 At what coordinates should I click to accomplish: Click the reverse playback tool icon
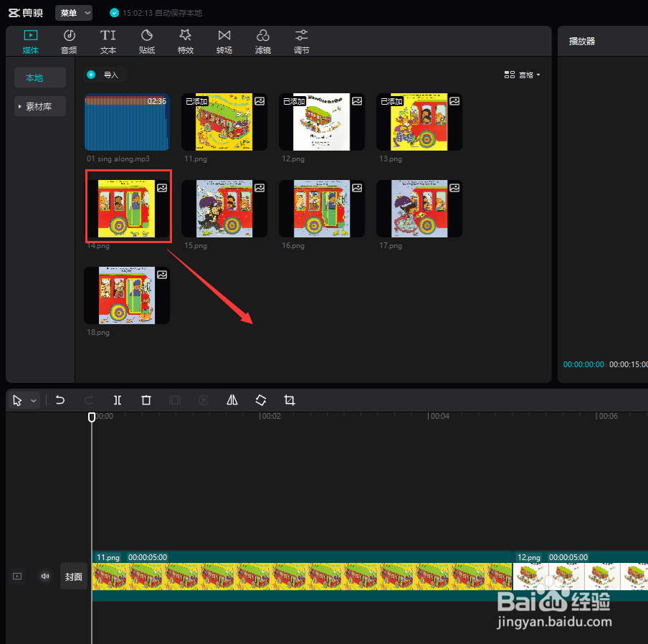click(x=204, y=400)
